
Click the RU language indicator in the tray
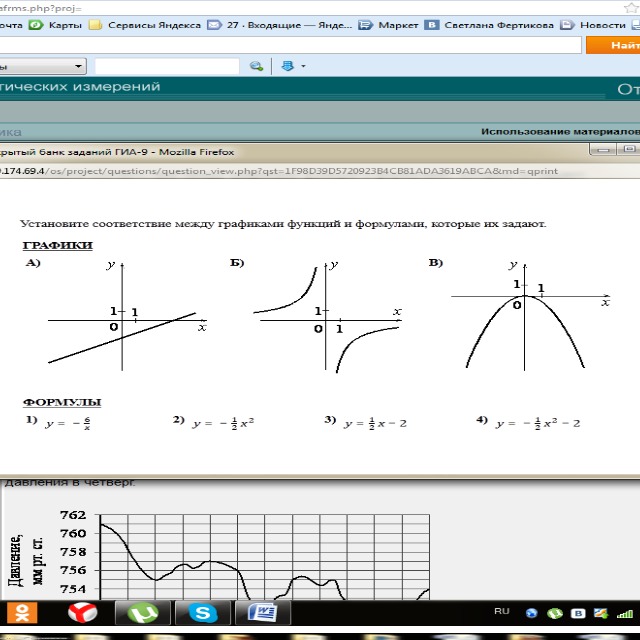tap(502, 611)
